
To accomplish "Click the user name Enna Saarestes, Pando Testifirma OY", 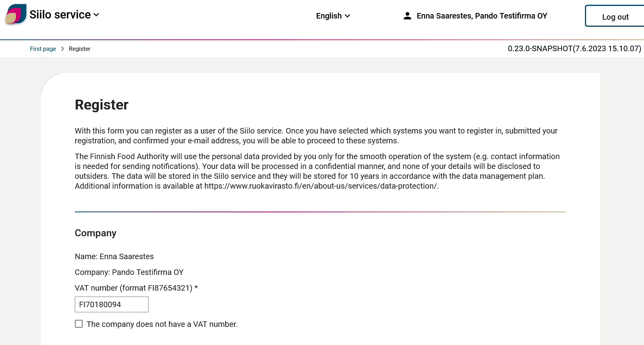I will [x=482, y=16].
